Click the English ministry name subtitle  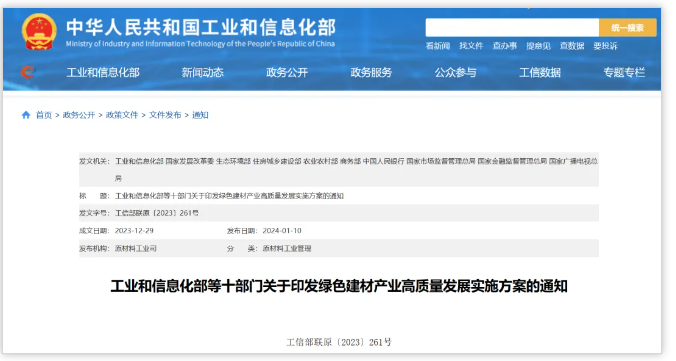click(x=200, y=44)
